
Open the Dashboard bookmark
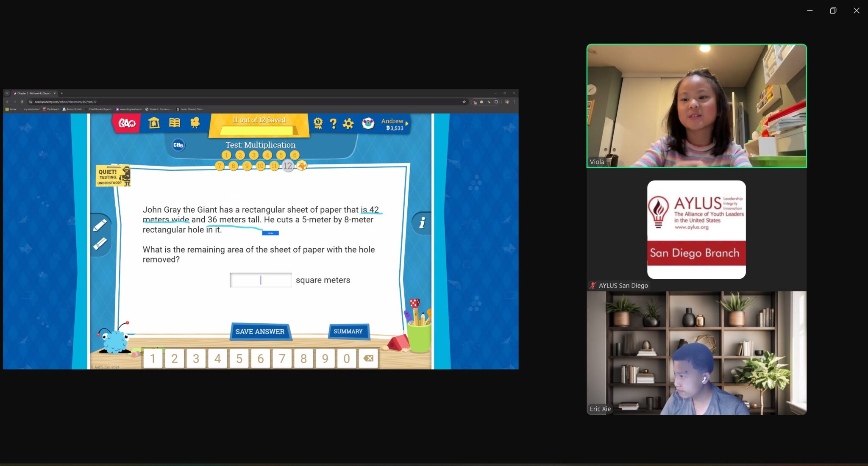[51, 109]
